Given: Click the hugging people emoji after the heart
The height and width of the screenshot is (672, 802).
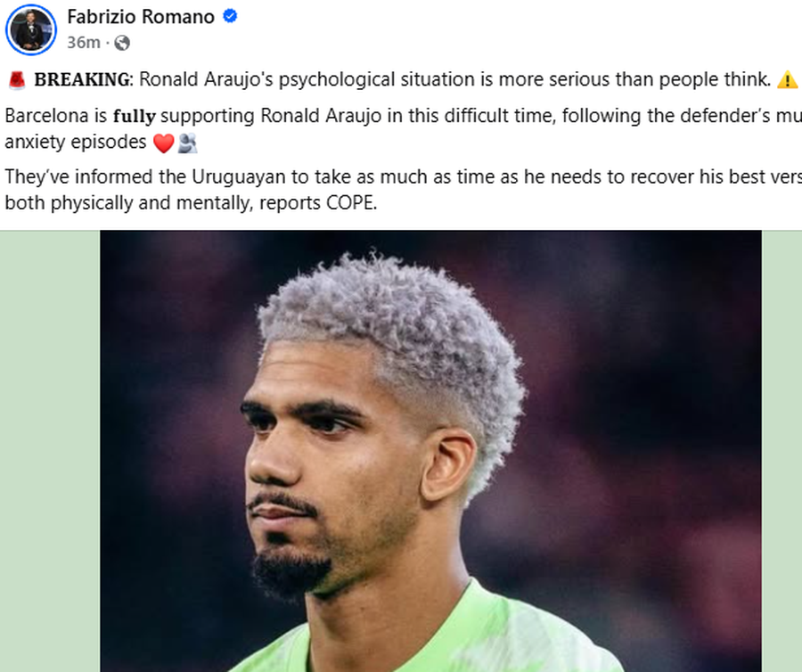Looking at the screenshot, I should [187, 143].
